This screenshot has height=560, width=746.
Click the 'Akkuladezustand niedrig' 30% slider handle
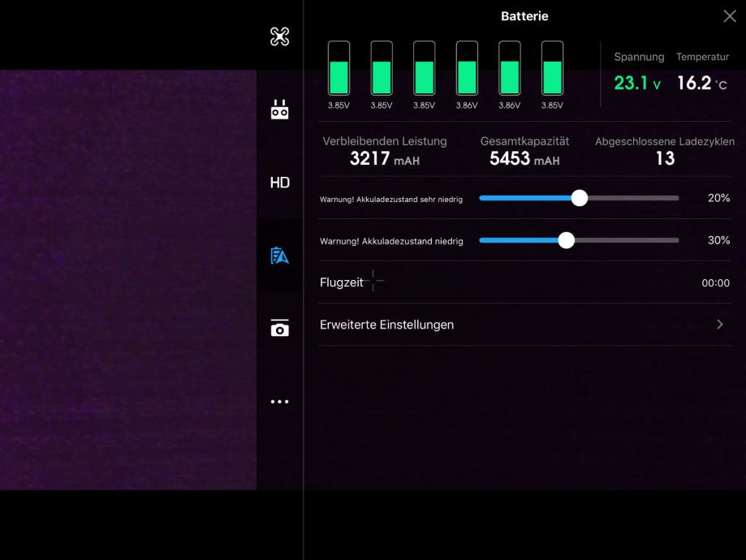coord(567,240)
